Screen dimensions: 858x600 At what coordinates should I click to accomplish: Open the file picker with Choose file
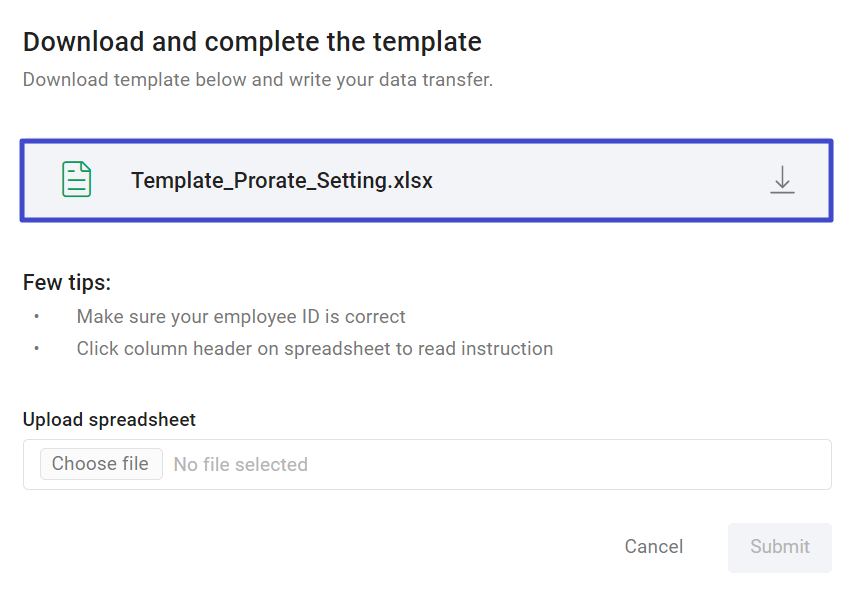[100, 463]
